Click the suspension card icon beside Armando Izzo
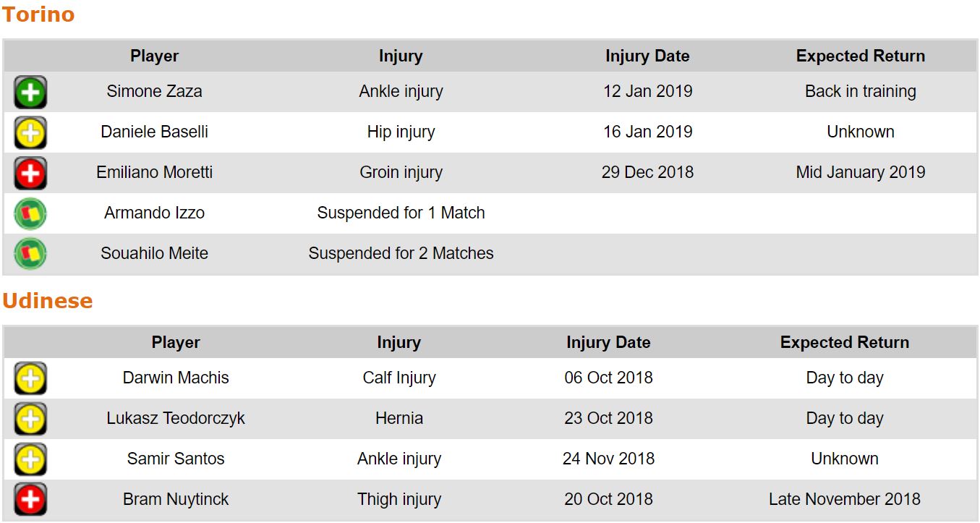Image resolution: width=980 pixels, height=523 pixels. click(x=30, y=213)
